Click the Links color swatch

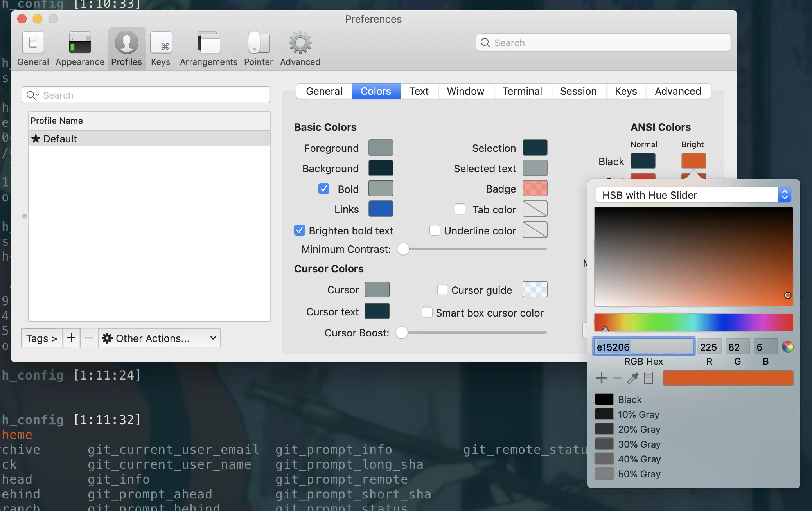pyautogui.click(x=381, y=209)
